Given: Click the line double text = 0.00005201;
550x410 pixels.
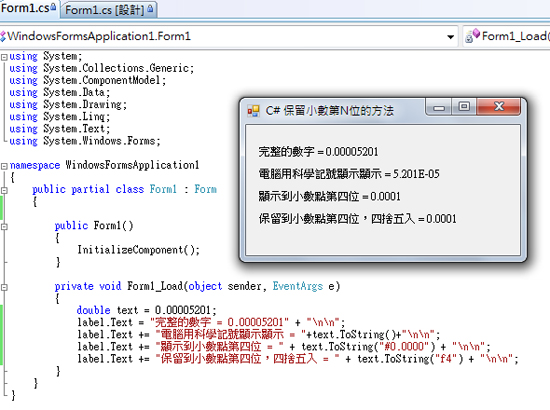Looking at the screenshot, I should [x=146, y=310].
